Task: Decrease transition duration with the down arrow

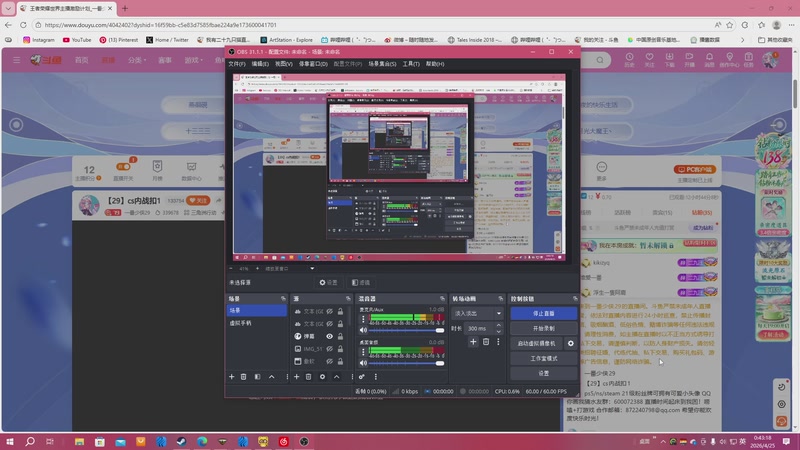Action: click(498, 332)
